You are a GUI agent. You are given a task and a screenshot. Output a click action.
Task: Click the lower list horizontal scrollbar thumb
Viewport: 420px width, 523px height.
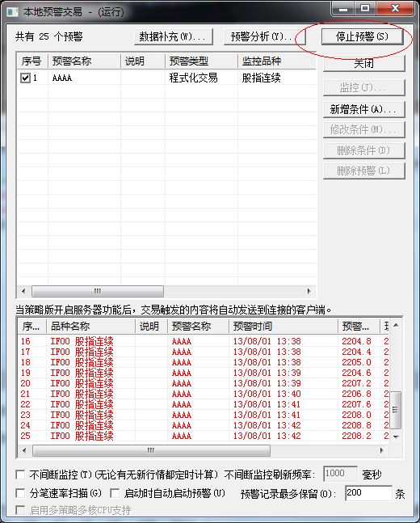point(151,450)
